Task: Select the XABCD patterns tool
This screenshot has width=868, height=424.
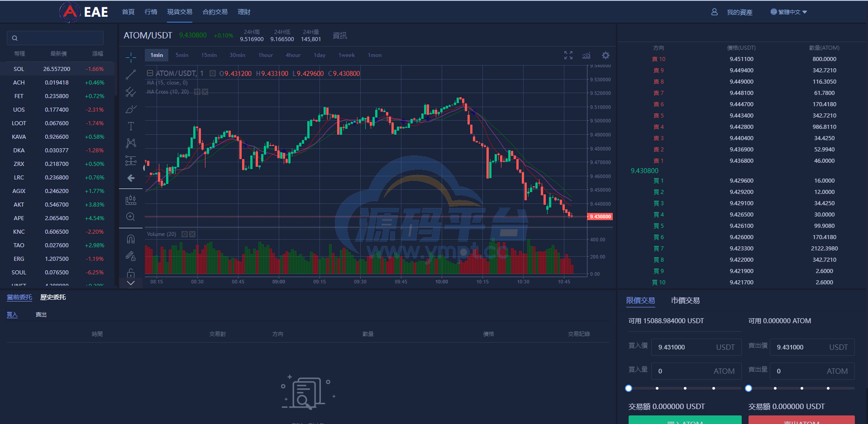Action: tap(131, 143)
